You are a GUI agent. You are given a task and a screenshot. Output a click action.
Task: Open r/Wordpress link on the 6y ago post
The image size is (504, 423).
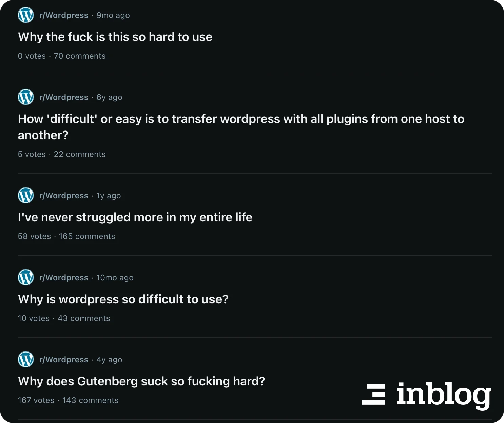(x=64, y=97)
